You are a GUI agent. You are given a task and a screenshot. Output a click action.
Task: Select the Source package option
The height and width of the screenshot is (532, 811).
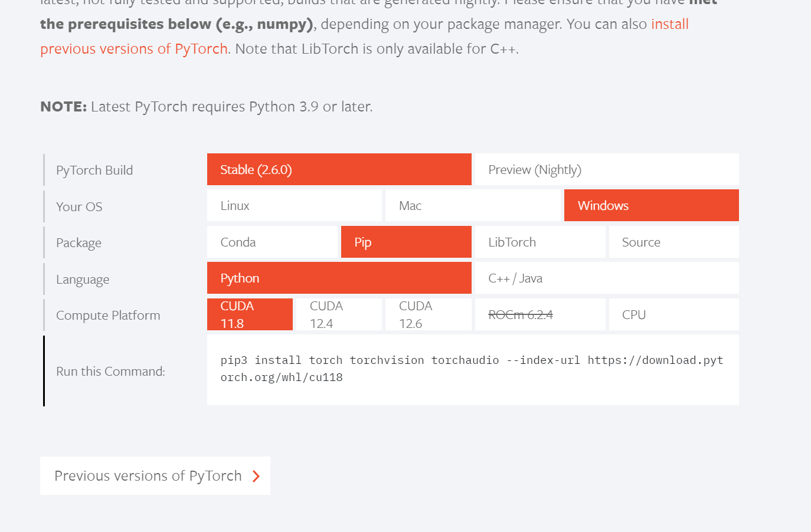click(x=673, y=242)
